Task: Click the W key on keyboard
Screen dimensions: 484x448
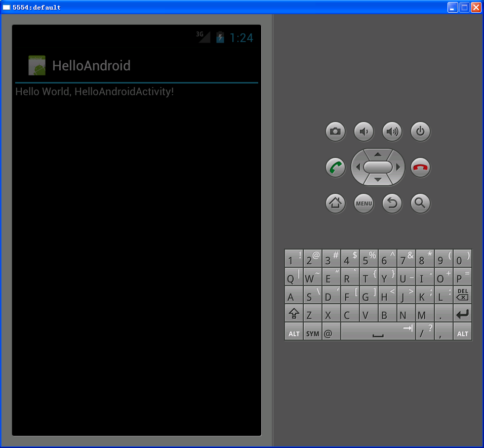Action: pyautogui.click(x=312, y=276)
